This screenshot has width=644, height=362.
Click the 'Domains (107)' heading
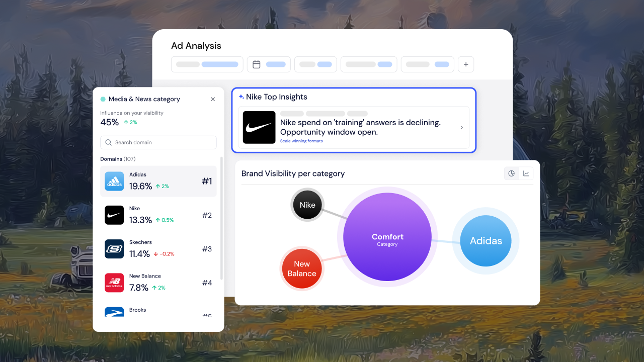pyautogui.click(x=118, y=159)
